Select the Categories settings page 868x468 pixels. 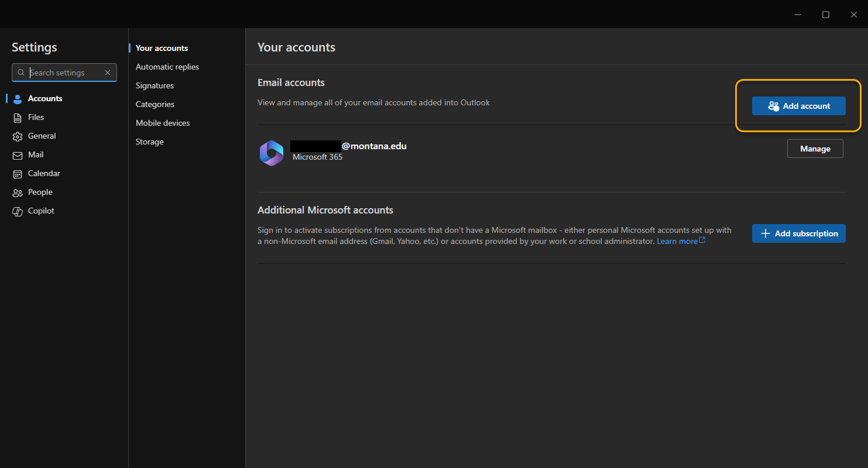coord(155,104)
